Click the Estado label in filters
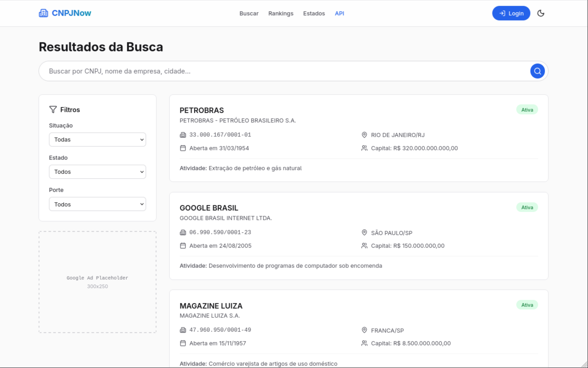The height and width of the screenshot is (368, 588). pyautogui.click(x=58, y=158)
